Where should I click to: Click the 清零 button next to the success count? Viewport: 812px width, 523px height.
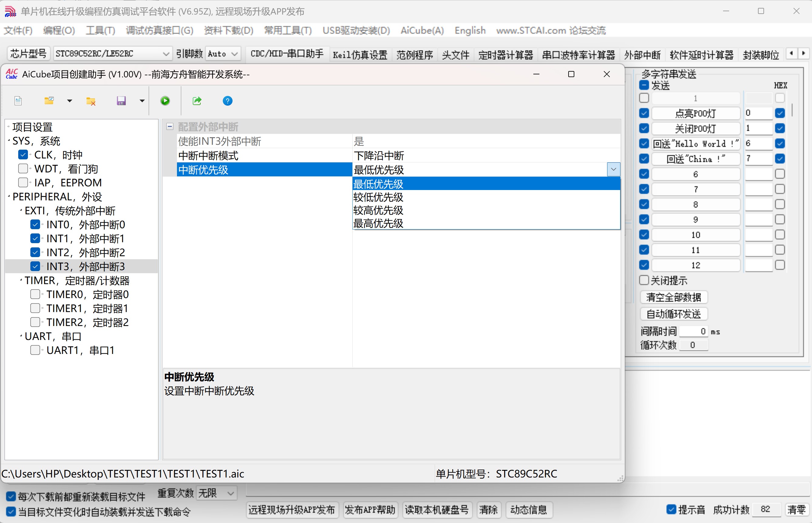797,509
